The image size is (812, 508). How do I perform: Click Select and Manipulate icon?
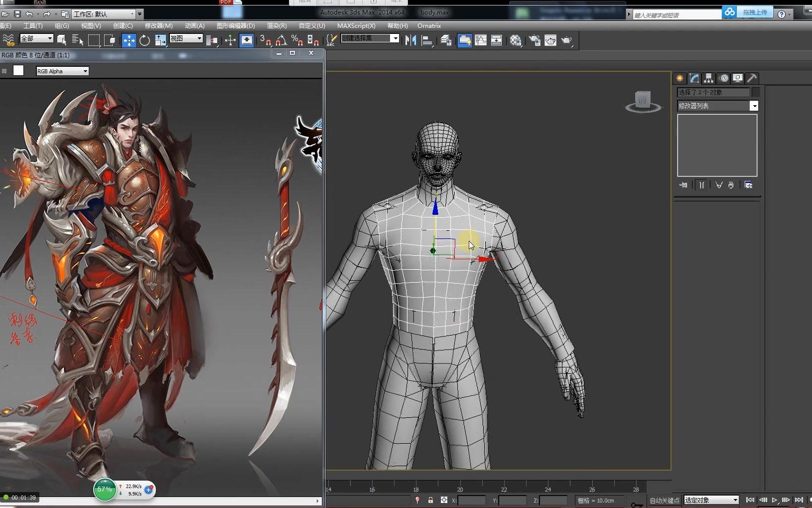pos(230,40)
